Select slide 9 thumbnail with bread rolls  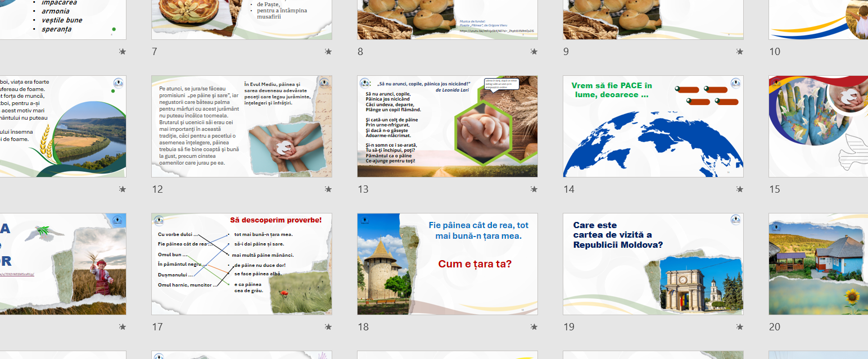click(653, 20)
